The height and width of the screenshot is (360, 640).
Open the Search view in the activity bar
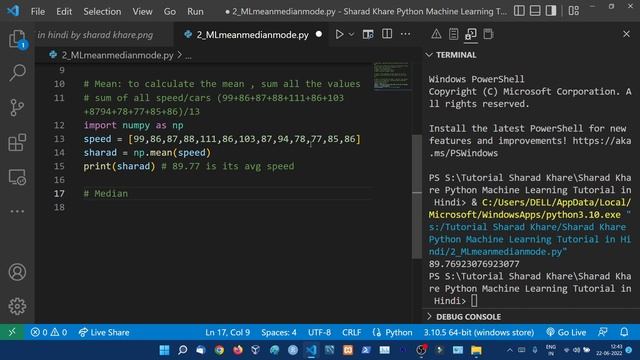pos(17,73)
